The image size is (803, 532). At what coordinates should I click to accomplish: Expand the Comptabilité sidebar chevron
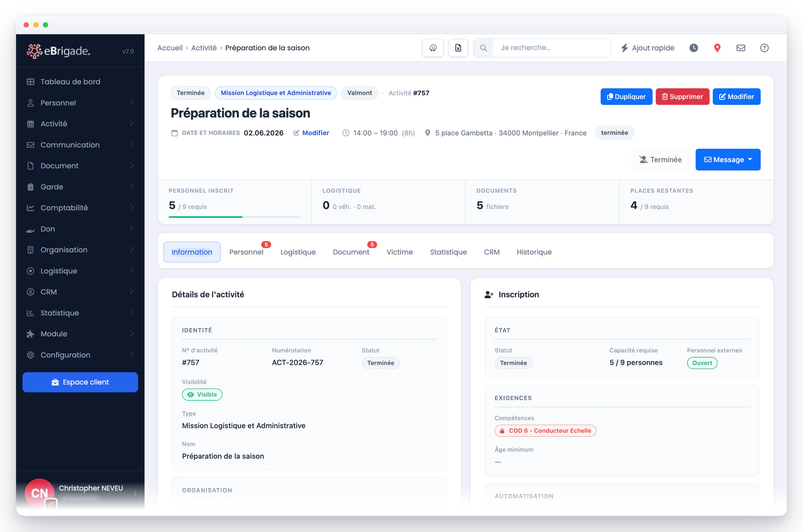[x=131, y=207]
